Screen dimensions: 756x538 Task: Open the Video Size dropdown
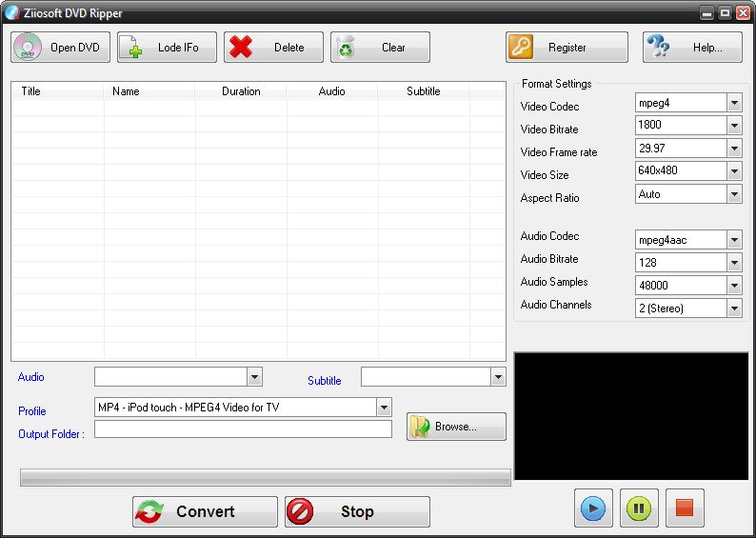[x=734, y=170]
